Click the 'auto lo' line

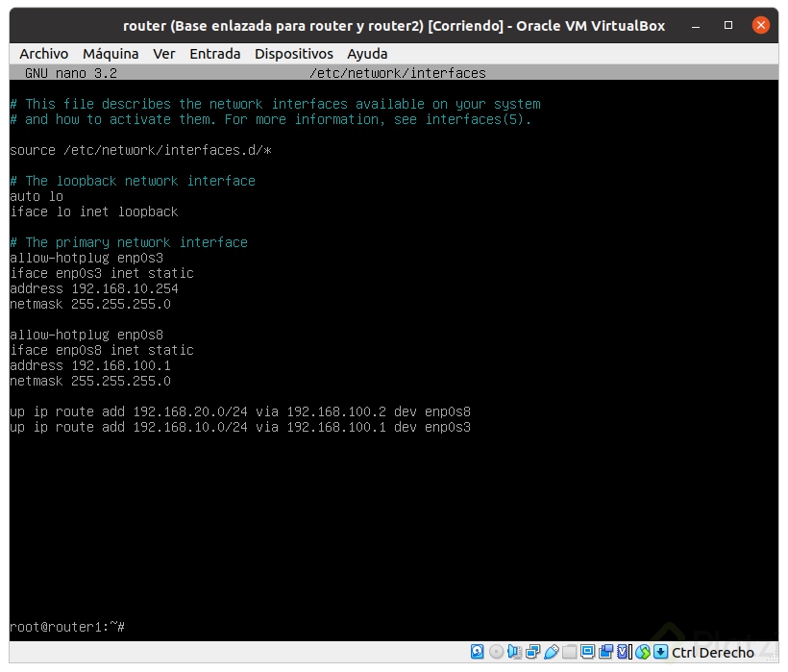pos(37,196)
